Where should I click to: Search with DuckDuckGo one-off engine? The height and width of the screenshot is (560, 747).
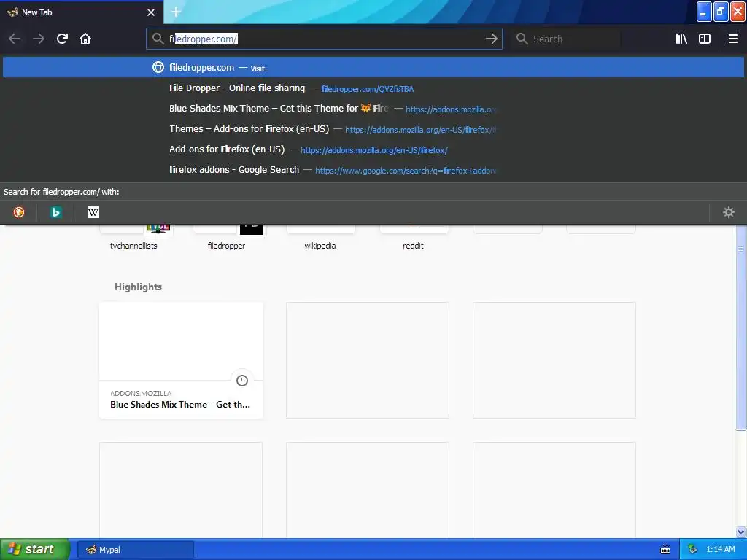[18, 212]
